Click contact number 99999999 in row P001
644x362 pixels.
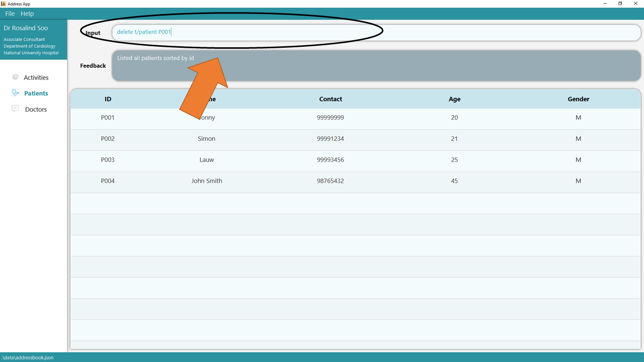[331, 118]
